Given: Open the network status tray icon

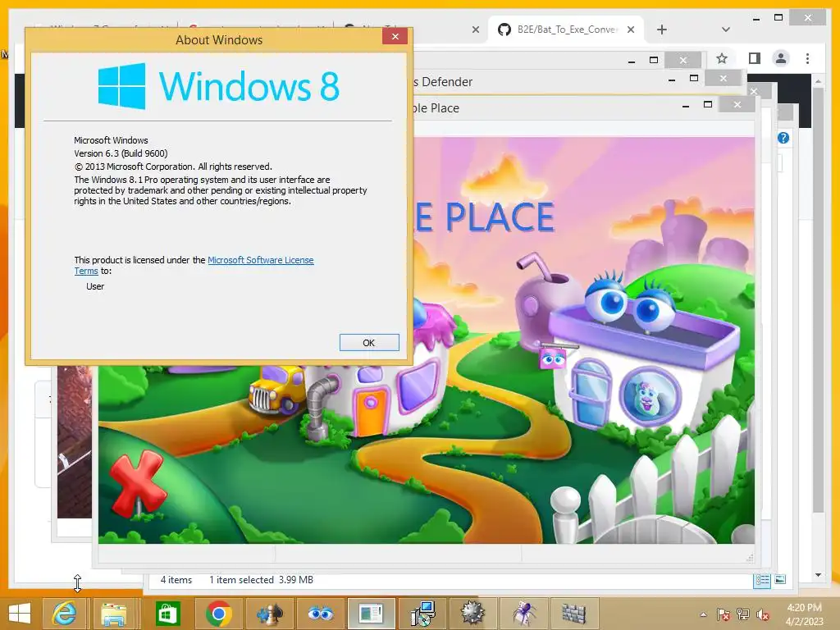Looking at the screenshot, I should 743,614.
